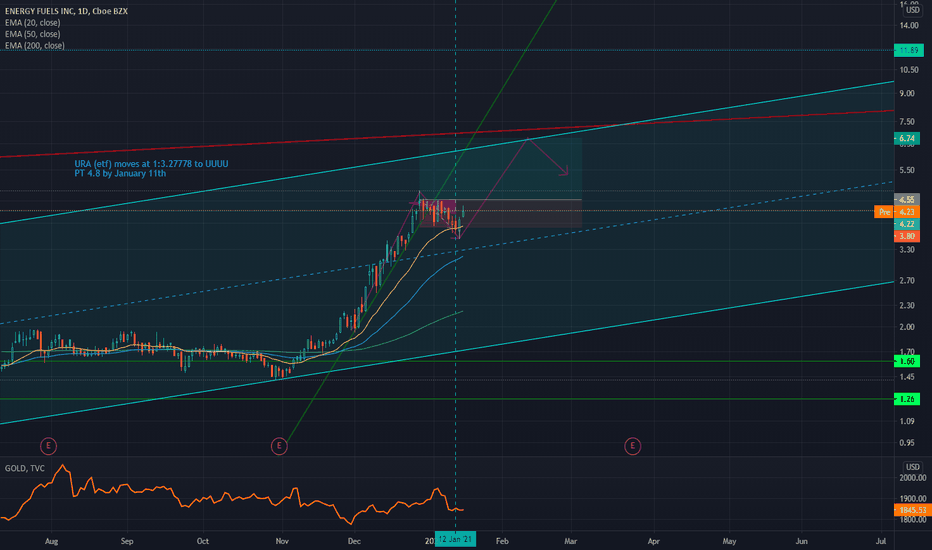Click the 14.00 value on the price axis
The height and width of the screenshot is (550, 932).
(909, 26)
